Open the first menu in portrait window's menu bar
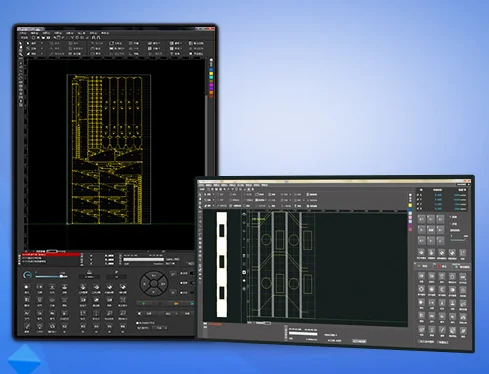This screenshot has height=374, width=489. (x=23, y=33)
